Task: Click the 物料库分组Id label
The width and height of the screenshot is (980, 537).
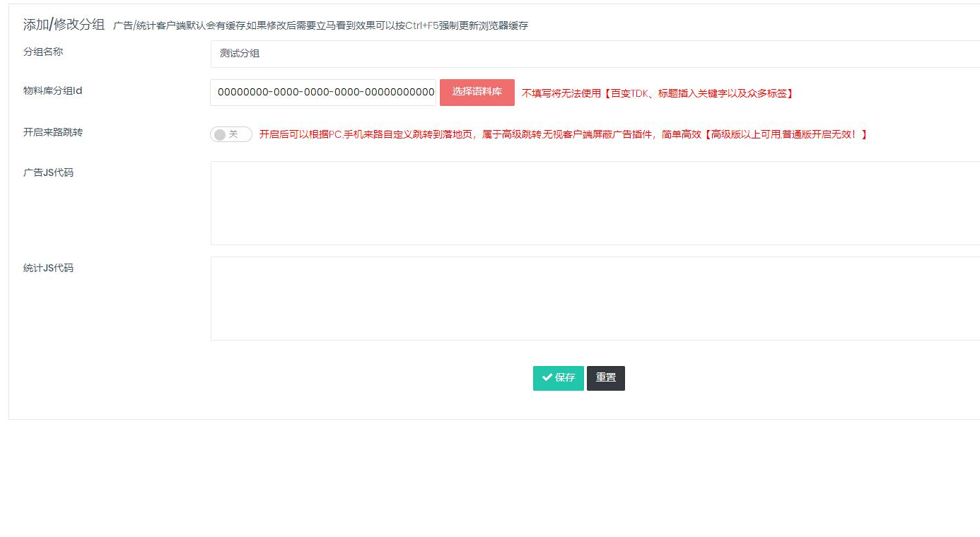Action: [x=53, y=91]
